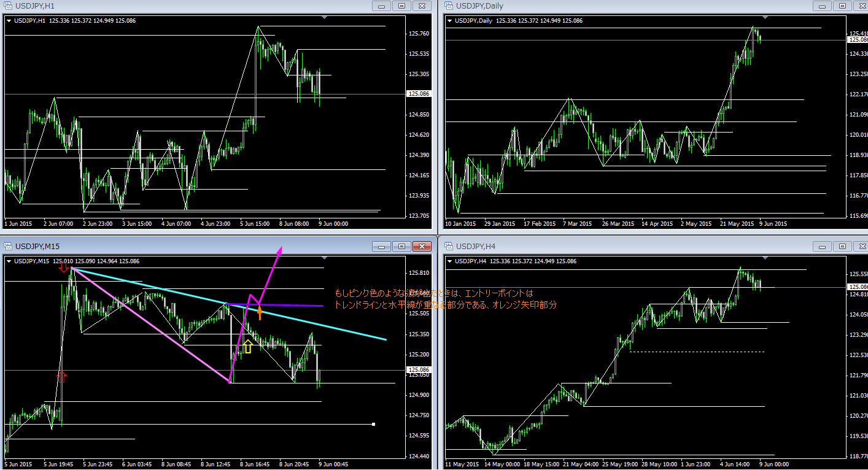Open the dropdown triangle beside USDJPY,H1 label
The image size is (868, 470).
click(9, 21)
